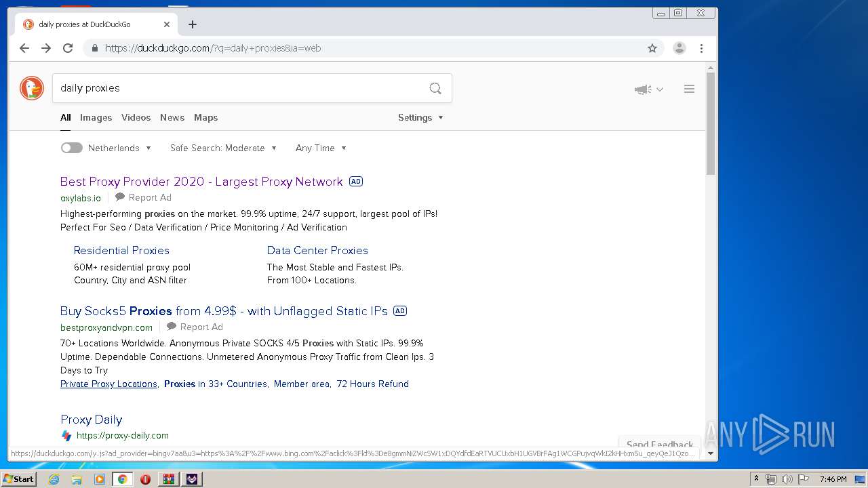Screen dimensions: 868x488
Task: Select the All results tab
Action: coord(66,117)
